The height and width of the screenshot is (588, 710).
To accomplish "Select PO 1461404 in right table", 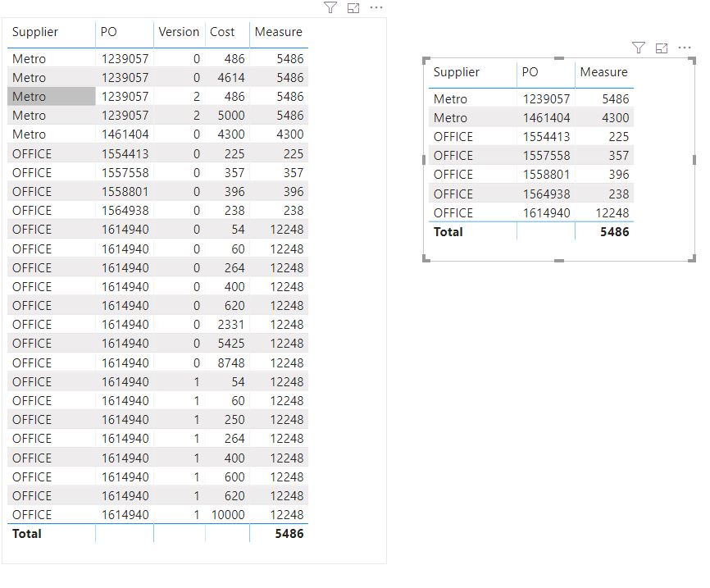I will pyautogui.click(x=547, y=118).
